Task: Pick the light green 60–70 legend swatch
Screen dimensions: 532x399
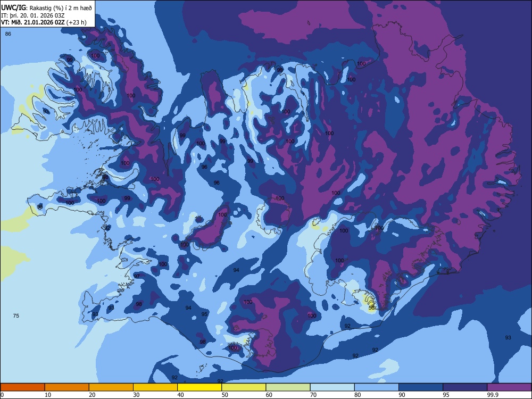Action: (x=288, y=387)
